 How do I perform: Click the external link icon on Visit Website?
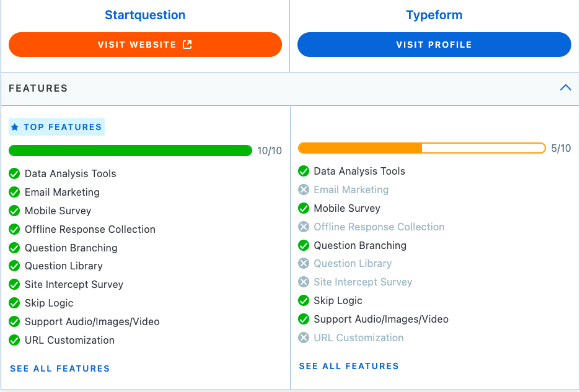pos(187,45)
